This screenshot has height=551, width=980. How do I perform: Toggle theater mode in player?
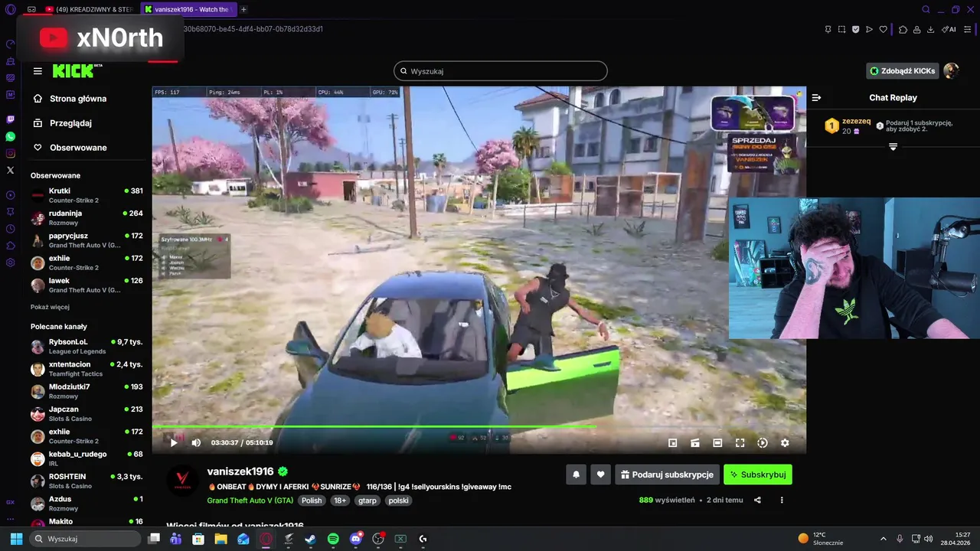point(717,442)
